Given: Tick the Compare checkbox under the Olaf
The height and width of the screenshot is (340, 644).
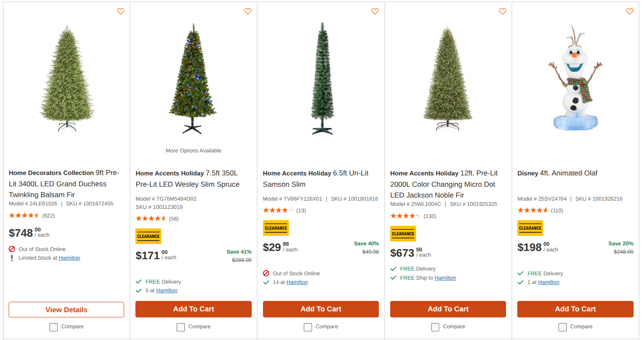Looking at the screenshot, I should click(x=562, y=327).
